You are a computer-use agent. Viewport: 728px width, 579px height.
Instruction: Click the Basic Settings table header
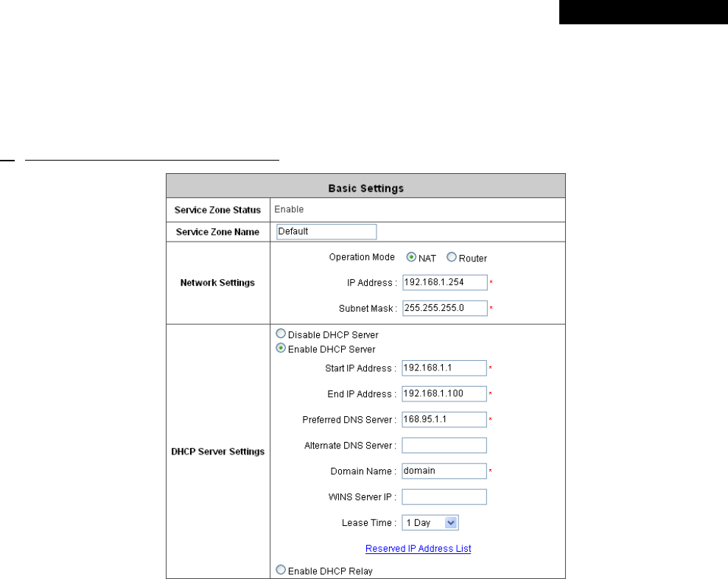tap(366, 186)
